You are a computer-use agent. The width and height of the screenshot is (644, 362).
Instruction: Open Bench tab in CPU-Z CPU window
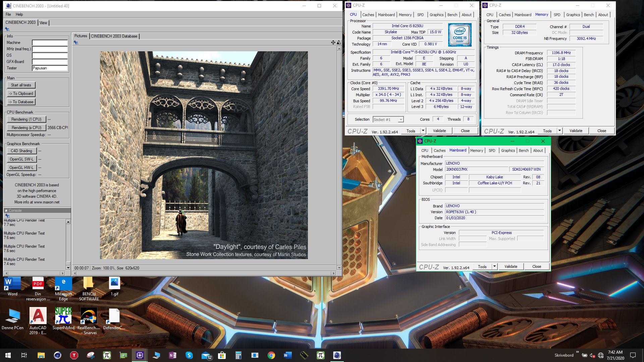pyautogui.click(x=452, y=15)
